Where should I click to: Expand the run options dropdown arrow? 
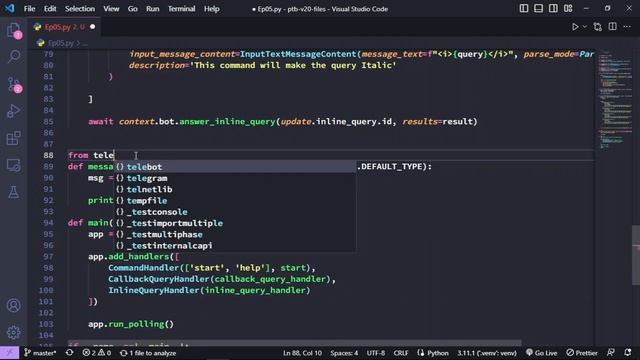coord(584,27)
